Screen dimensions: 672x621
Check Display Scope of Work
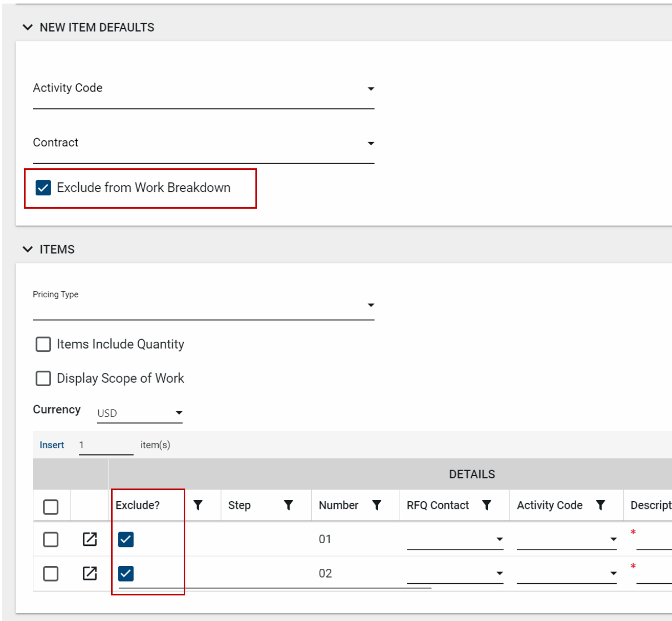point(44,379)
